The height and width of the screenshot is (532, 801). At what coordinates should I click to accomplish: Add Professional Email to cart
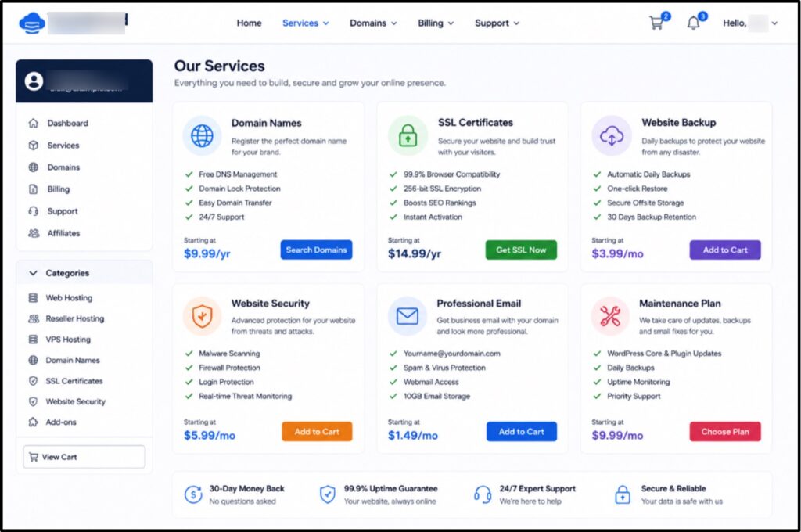(x=522, y=432)
